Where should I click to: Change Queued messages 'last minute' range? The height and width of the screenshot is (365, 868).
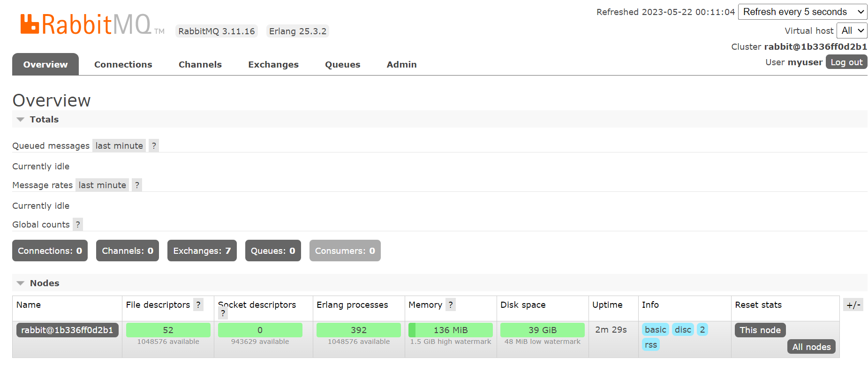[x=119, y=146]
